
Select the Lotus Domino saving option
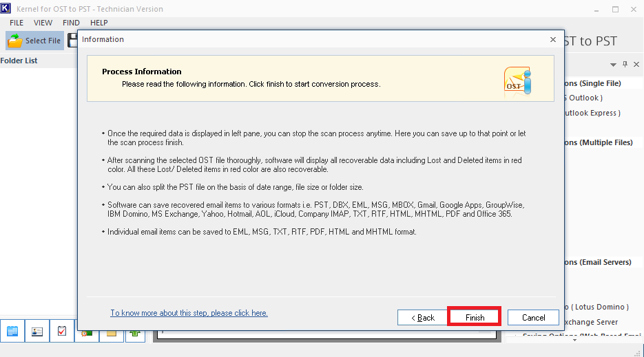tap(596, 307)
